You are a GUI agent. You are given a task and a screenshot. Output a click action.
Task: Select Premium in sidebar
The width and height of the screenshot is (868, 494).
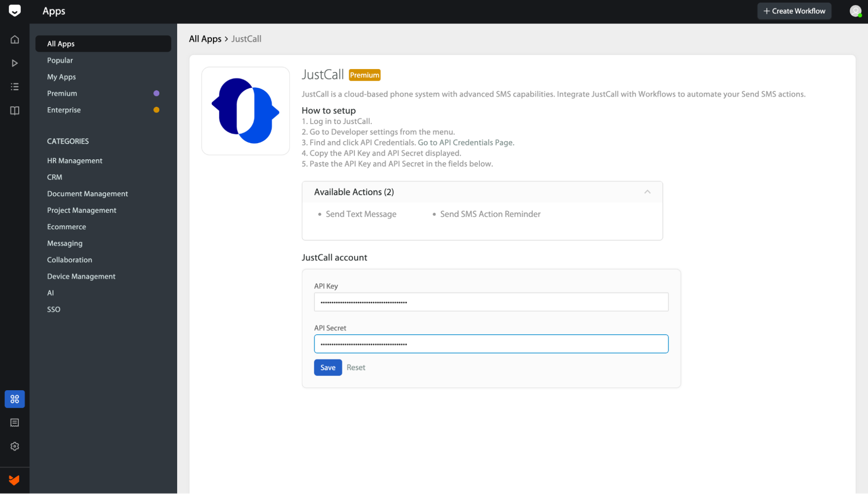62,93
